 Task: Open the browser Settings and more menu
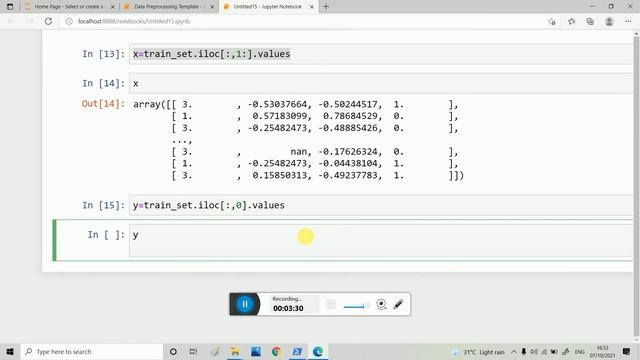pos(628,22)
